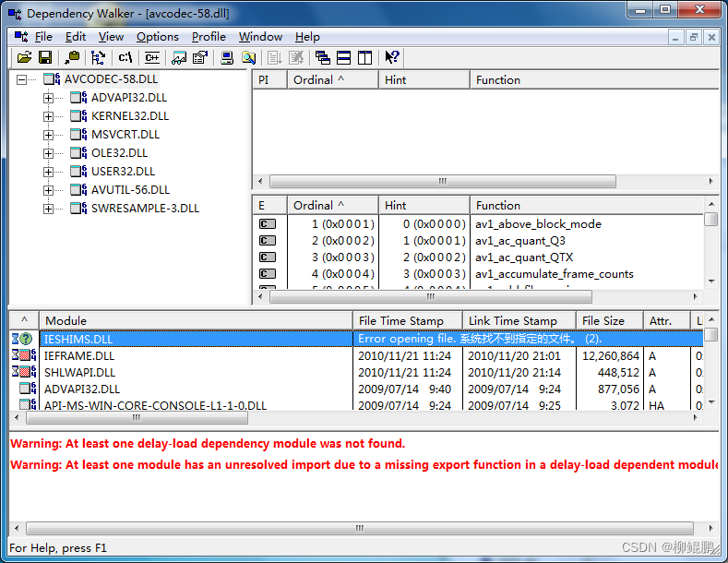This screenshot has width=728, height=563.
Task: Click the Copy clipboard toolbar icon
Action: [72, 57]
